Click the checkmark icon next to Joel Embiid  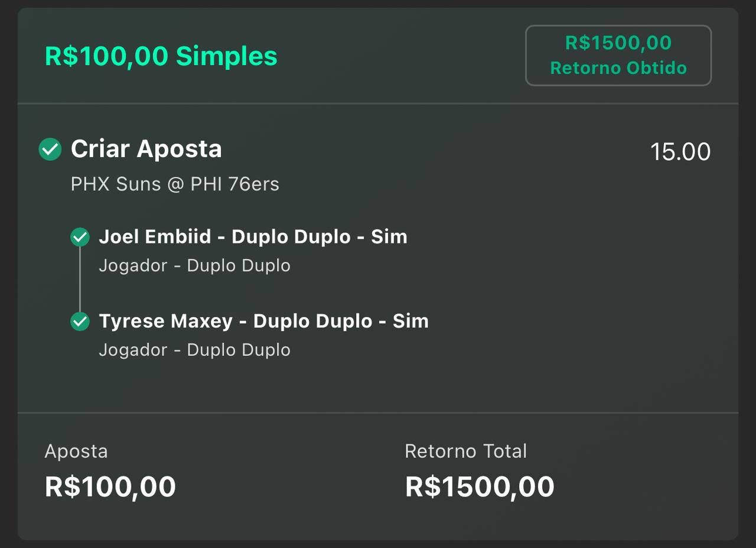80,237
